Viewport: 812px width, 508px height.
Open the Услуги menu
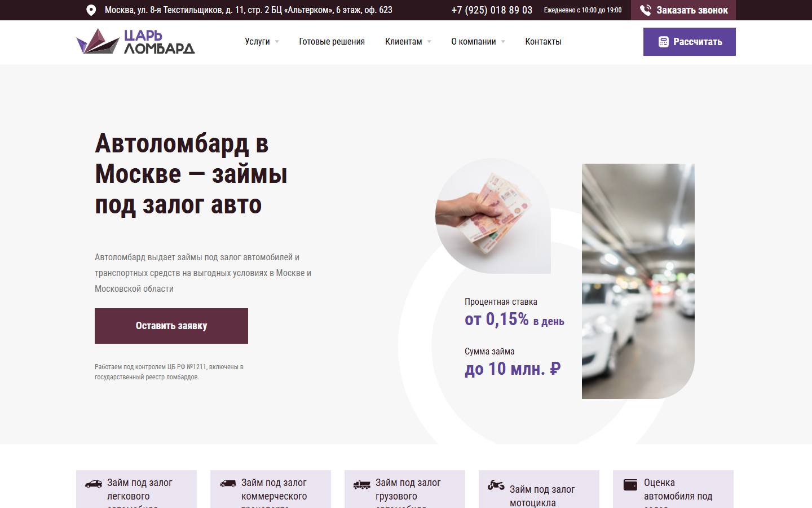point(257,42)
